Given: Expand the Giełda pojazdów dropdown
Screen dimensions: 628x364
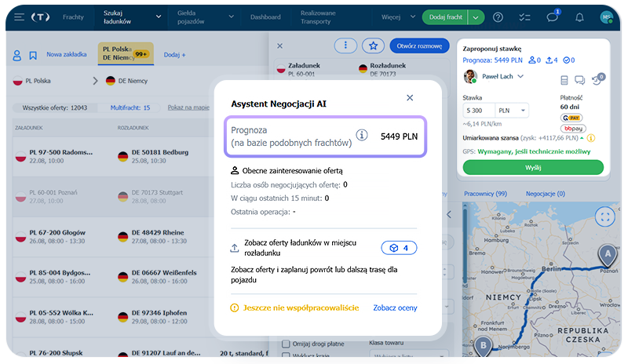Looking at the screenshot, I should coord(231,16).
